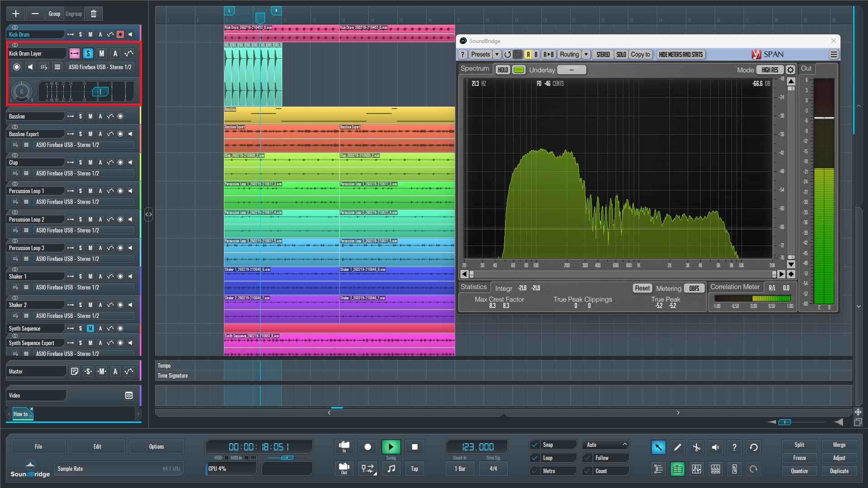Click the Merge button
This screenshot has height=488, width=868.
point(839,445)
